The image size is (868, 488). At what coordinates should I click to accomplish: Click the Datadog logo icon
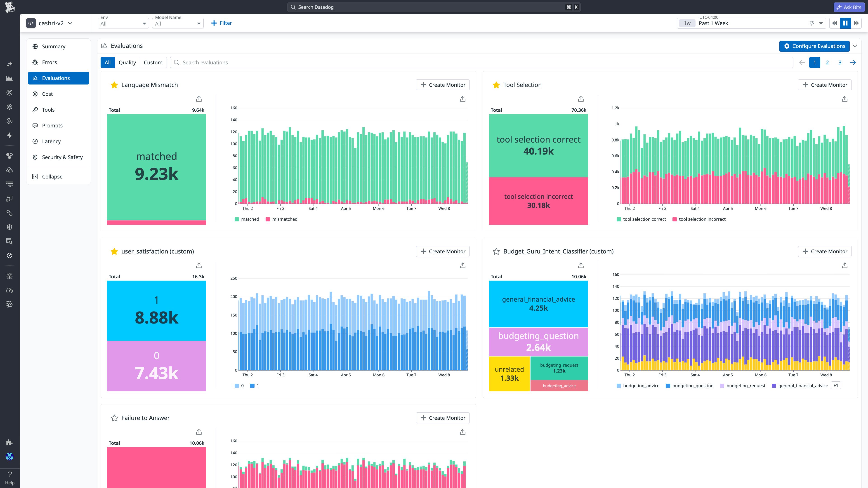10,7
